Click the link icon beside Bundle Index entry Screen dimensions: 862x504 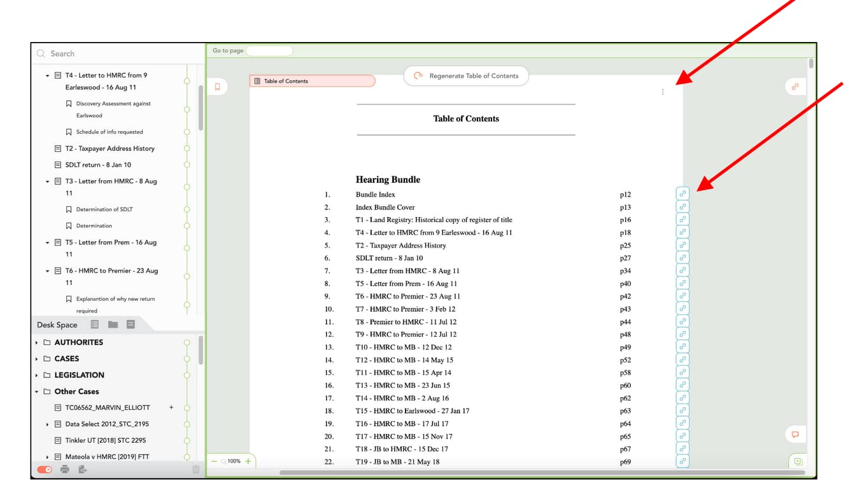click(682, 194)
